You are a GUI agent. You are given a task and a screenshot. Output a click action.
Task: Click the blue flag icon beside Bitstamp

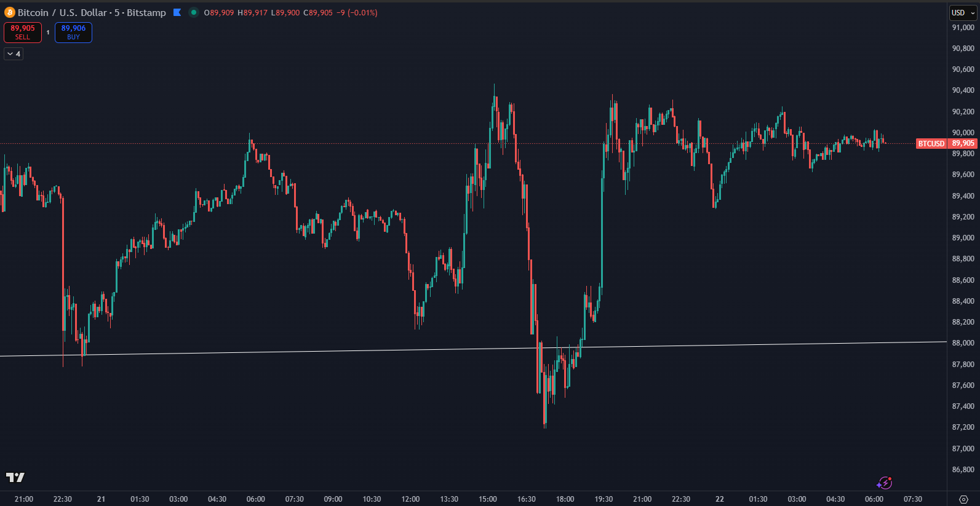[x=177, y=12]
